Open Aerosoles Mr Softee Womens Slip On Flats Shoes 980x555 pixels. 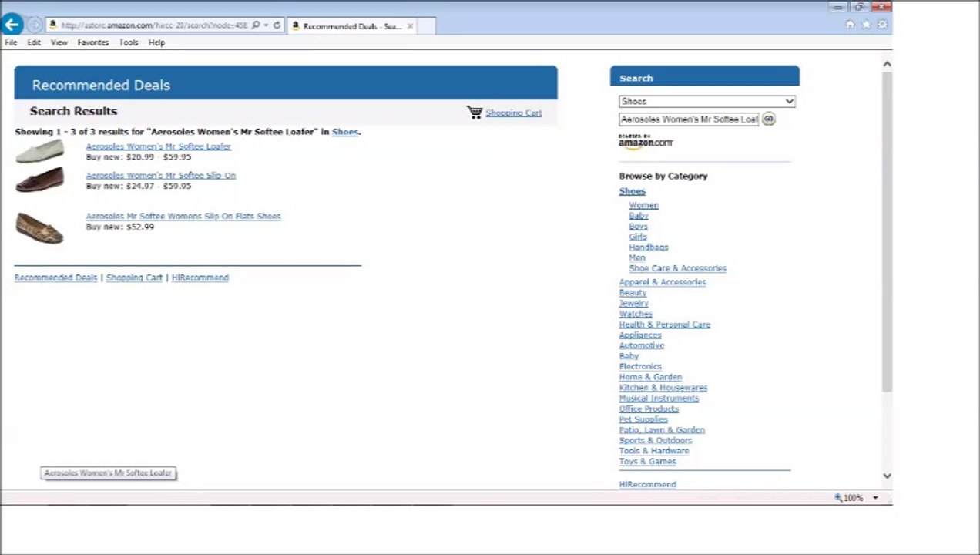click(x=183, y=217)
